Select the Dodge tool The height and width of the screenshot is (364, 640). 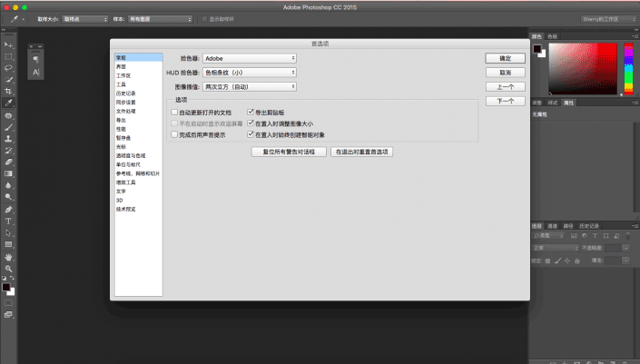[8, 197]
